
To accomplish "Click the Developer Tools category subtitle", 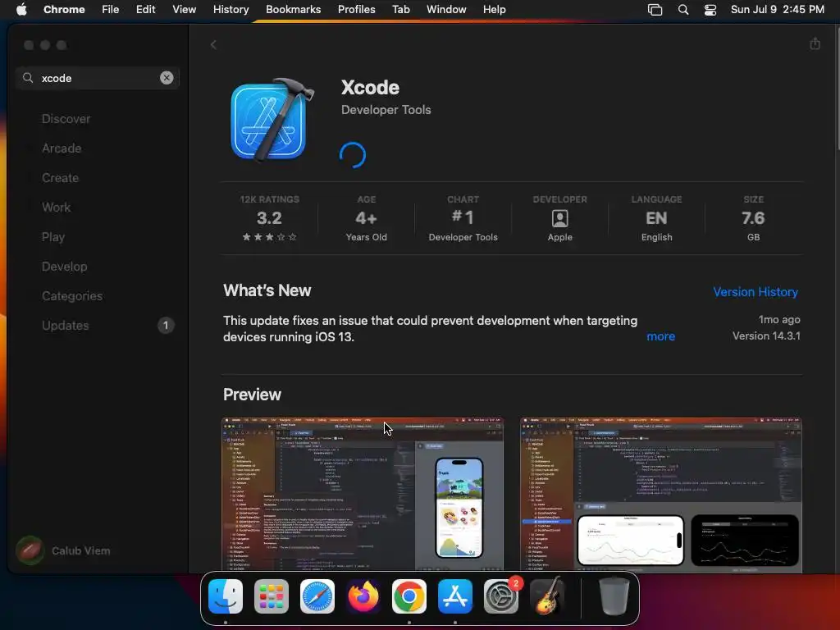I will click(386, 110).
